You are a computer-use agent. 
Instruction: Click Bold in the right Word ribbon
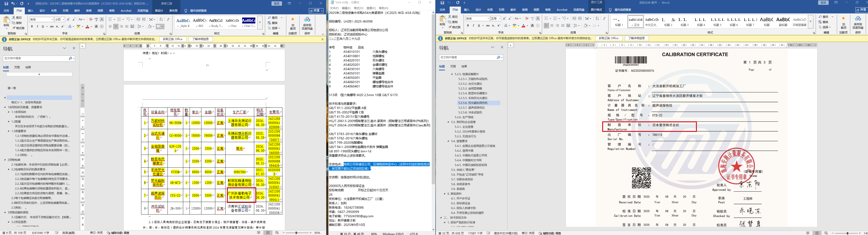point(468,25)
